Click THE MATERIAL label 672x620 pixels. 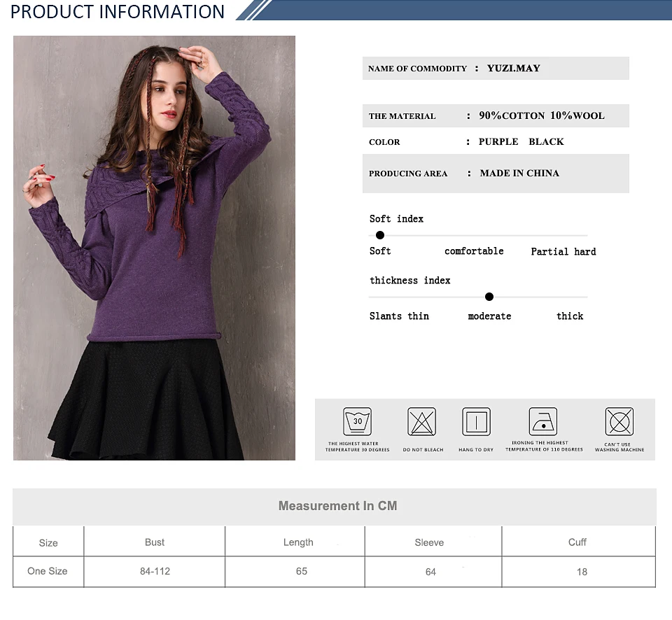pyautogui.click(x=402, y=116)
